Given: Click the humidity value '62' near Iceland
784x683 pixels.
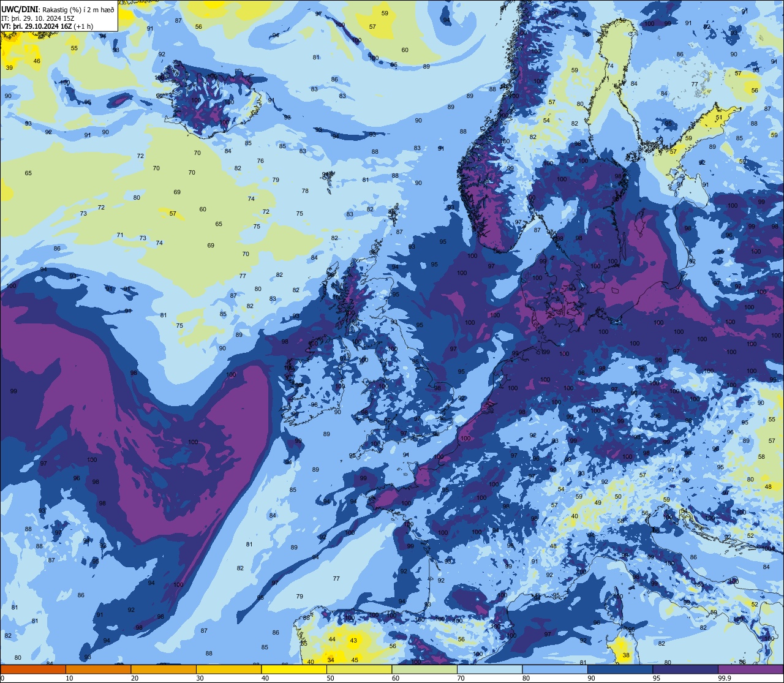Looking at the screenshot, I should (255, 112).
